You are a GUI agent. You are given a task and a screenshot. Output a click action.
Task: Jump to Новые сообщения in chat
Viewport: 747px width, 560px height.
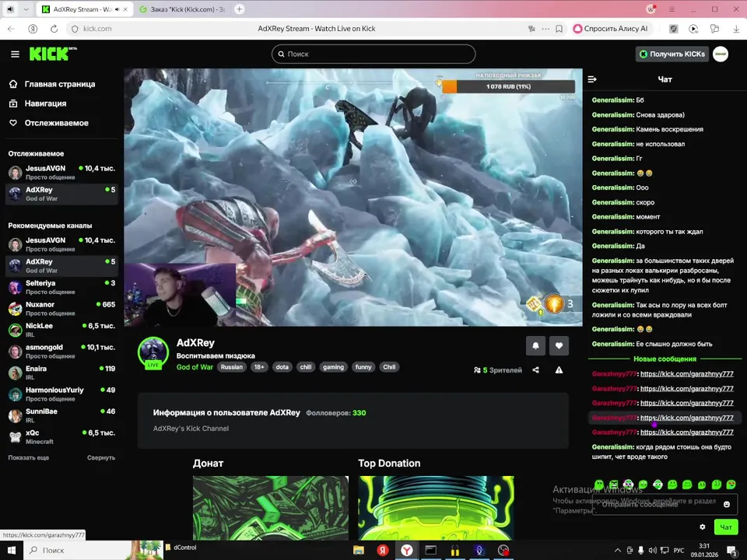tap(665, 359)
